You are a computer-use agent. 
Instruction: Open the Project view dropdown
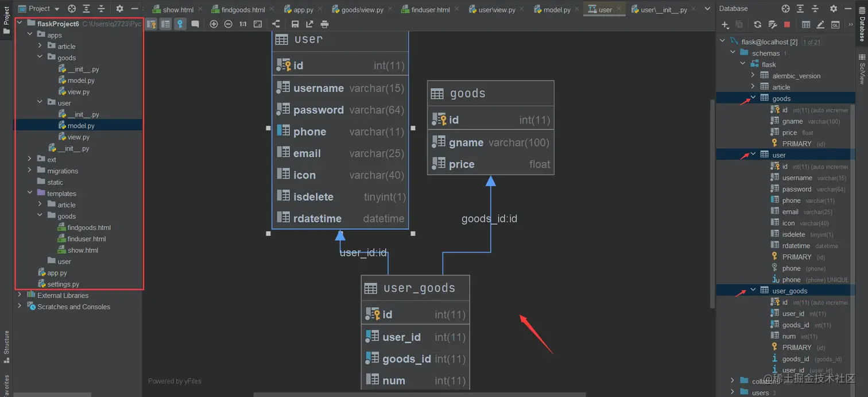(x=39, y=9)
